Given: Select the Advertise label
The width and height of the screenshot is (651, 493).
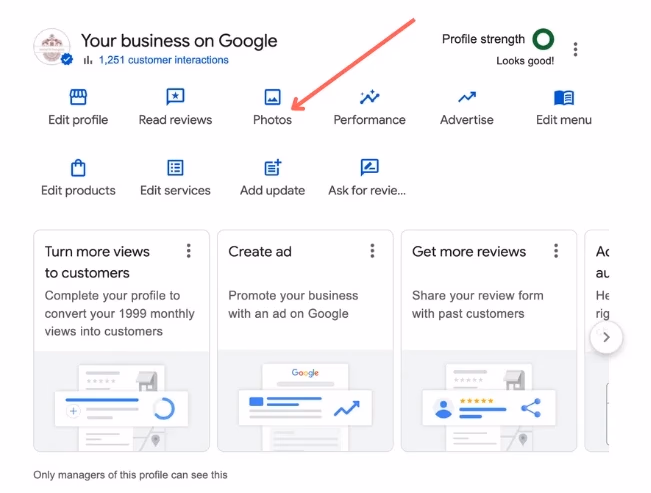Looking at the screenshot, I should [467, 120].
